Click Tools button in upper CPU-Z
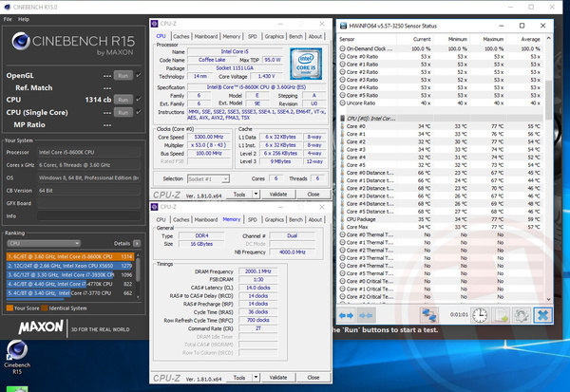Screen dimensions: 570x392 point(239,194)
